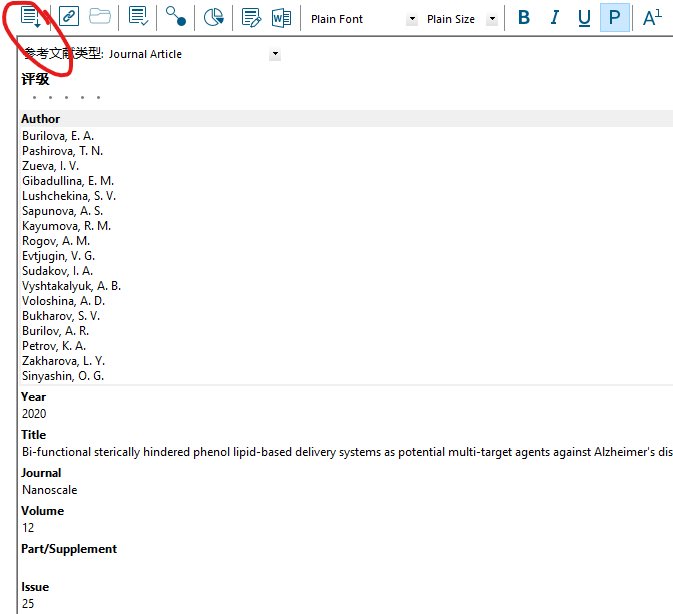The width and height of the screenshot is (673, 614).
Task: Click author Burilov, A. R.
Action: pos(55,331)
